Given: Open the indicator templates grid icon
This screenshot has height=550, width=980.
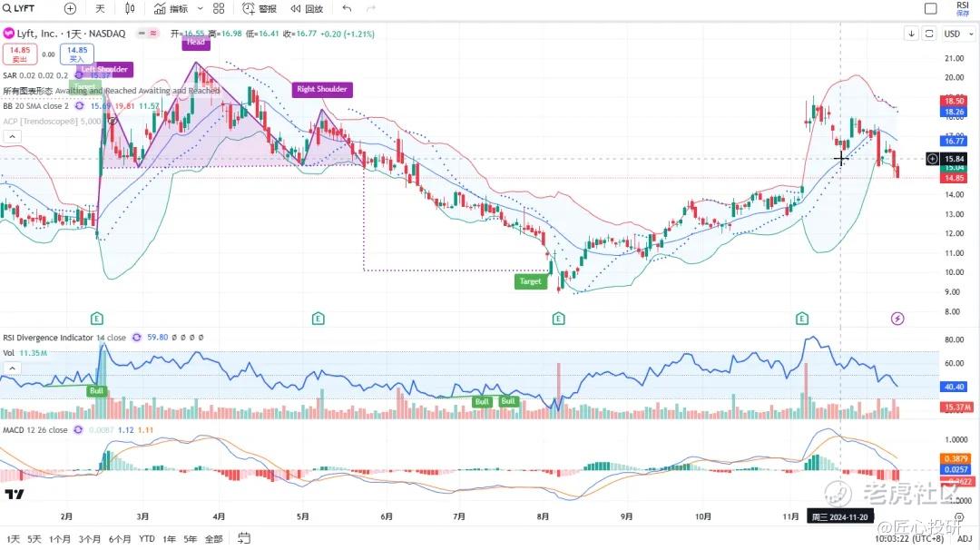Looking at the screenshot, I should click(x=219, y=8).
